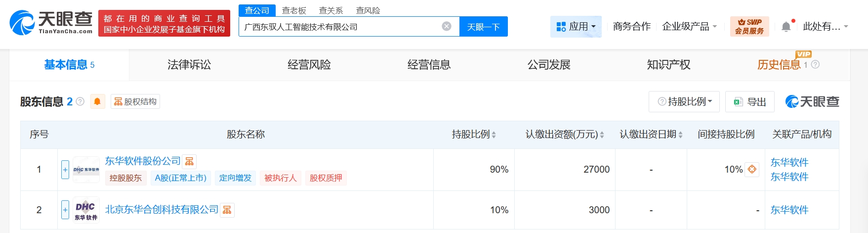This screenshot has height=233, width=868.
Task: Sort table by 持股比例 column
Action: click(x=494, y=135)
